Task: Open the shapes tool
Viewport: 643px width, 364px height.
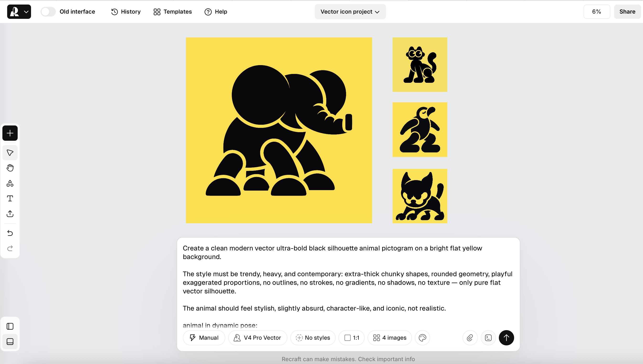Action: click(x=10, y=183)
